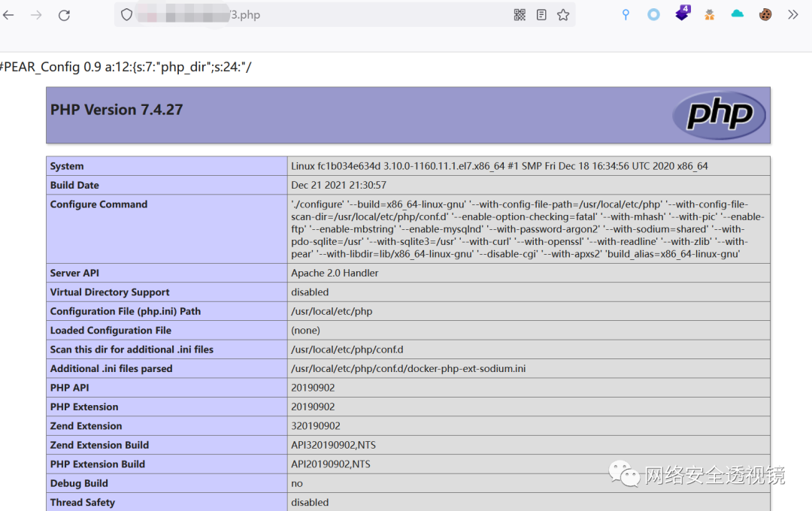Select the /usr/local/etc/php path value
The width and height of the screenshot is (812, 511).
coord(332,311)
